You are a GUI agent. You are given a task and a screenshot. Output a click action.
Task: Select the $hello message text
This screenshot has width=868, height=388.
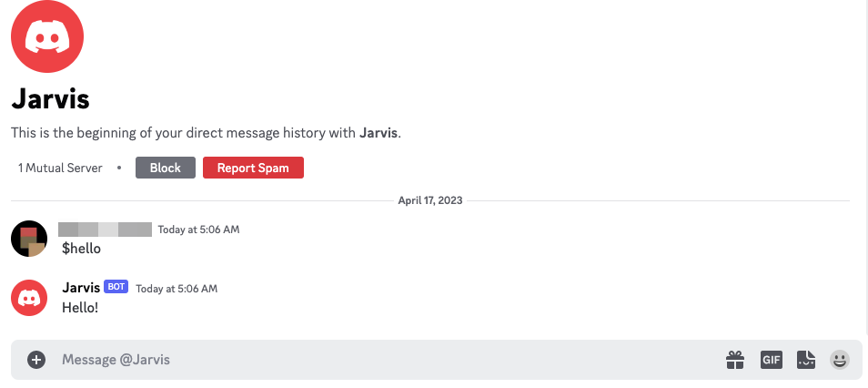click(81, 249)
